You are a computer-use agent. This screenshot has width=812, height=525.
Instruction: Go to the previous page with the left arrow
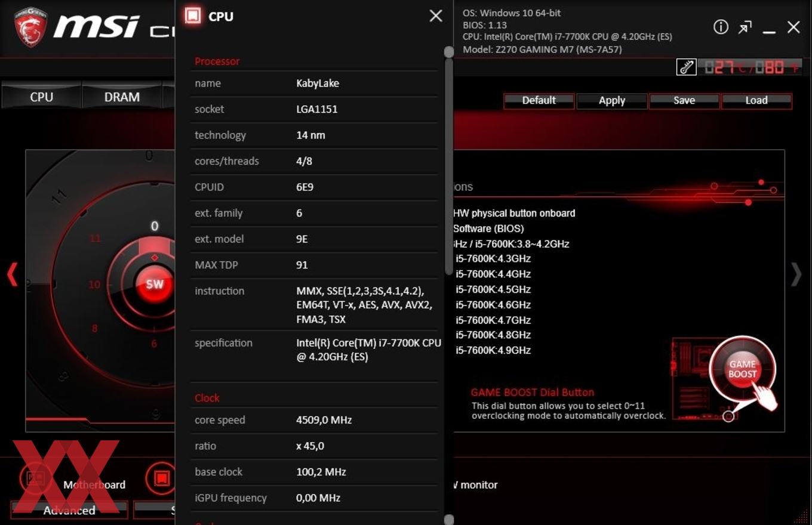pyautogui.click(x=12, y=274)
